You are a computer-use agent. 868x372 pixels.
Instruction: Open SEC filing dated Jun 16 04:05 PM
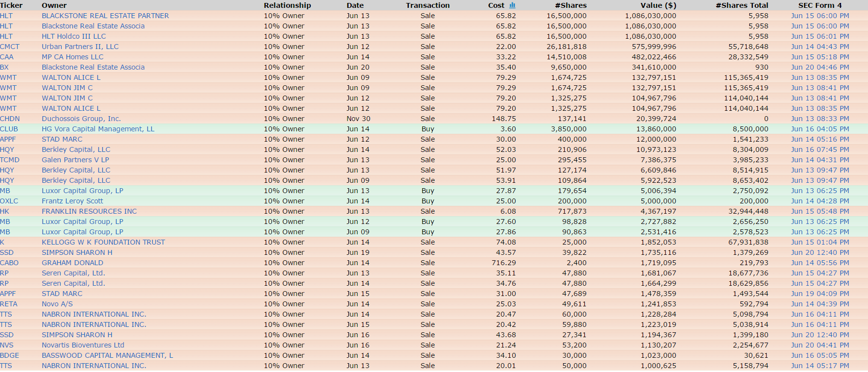point(819,129)
